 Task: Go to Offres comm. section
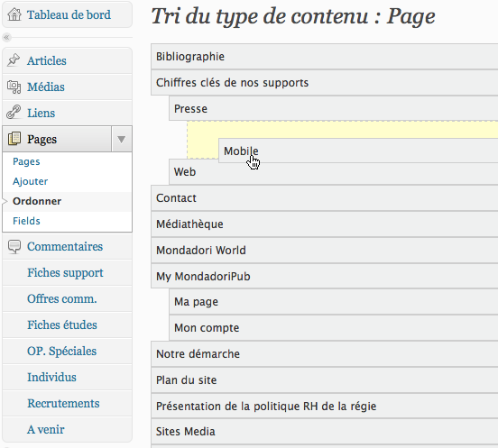point(62,299)
